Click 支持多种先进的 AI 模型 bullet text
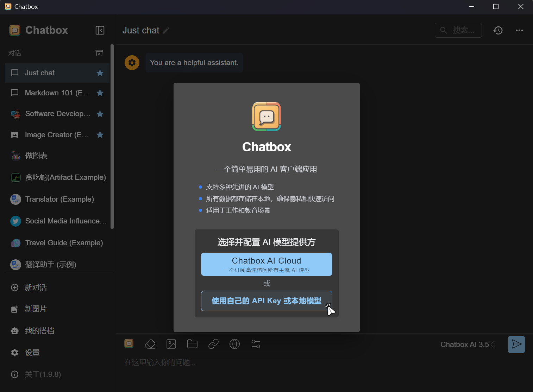 click(240, 187)
